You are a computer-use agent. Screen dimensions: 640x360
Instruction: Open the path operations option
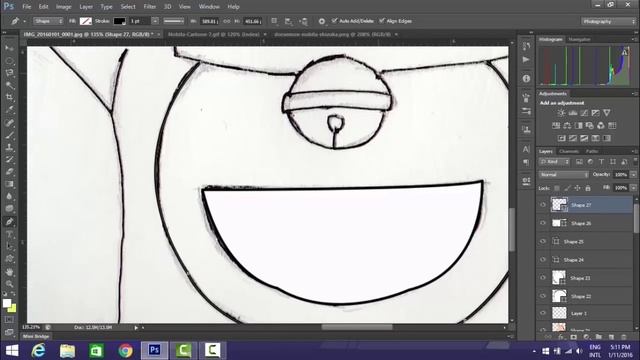pos(274,21)
